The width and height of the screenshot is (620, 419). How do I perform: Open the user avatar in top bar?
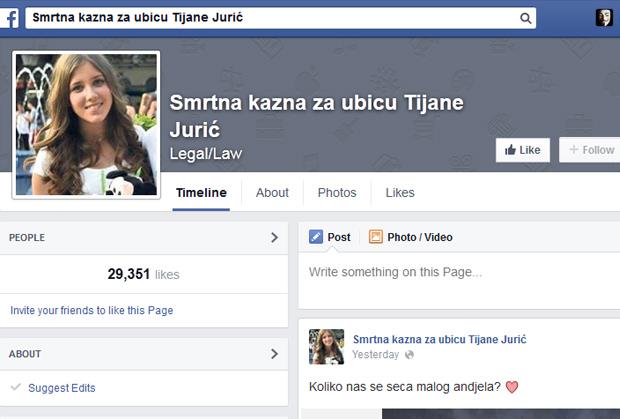coord(604,17)
